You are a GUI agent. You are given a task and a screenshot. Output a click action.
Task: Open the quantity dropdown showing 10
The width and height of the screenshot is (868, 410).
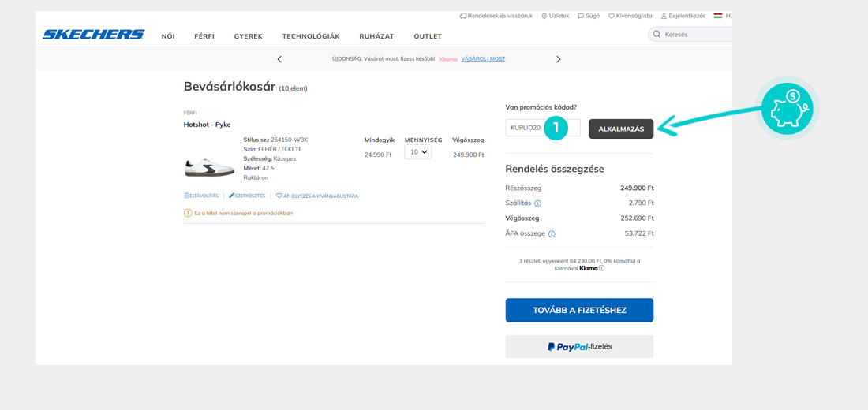tap(418, 152)
